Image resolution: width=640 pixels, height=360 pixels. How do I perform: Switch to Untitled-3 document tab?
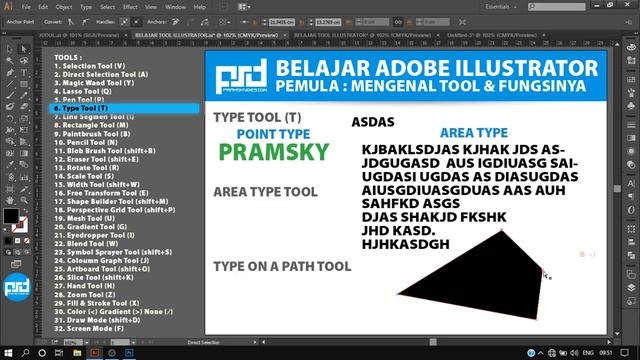pyautogui.click(x=492, y=36)
